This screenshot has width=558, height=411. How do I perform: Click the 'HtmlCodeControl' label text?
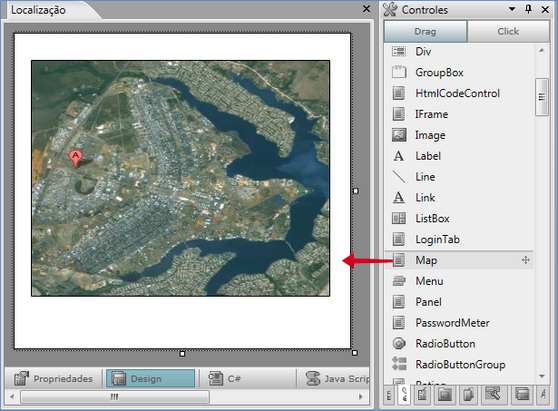(457, 93)
